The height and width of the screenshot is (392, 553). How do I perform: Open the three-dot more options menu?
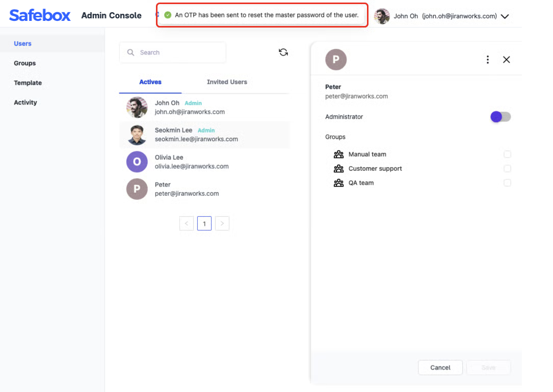click(x=488, y=60)
